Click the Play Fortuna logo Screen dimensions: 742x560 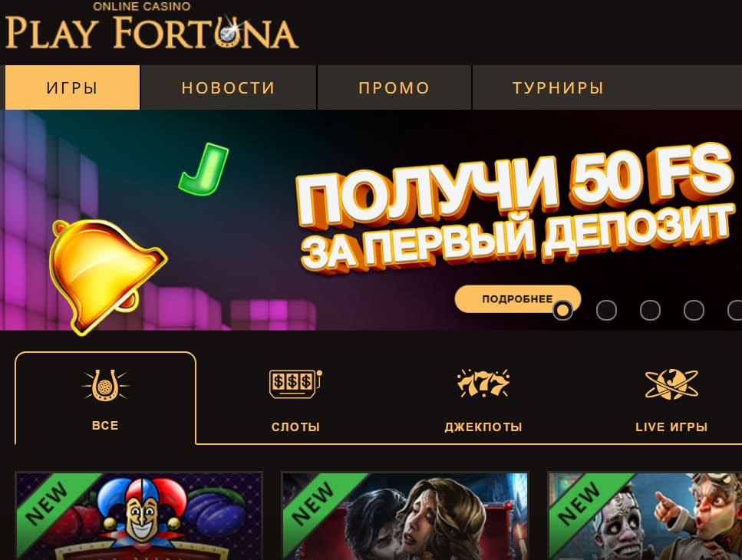[152, 25]
